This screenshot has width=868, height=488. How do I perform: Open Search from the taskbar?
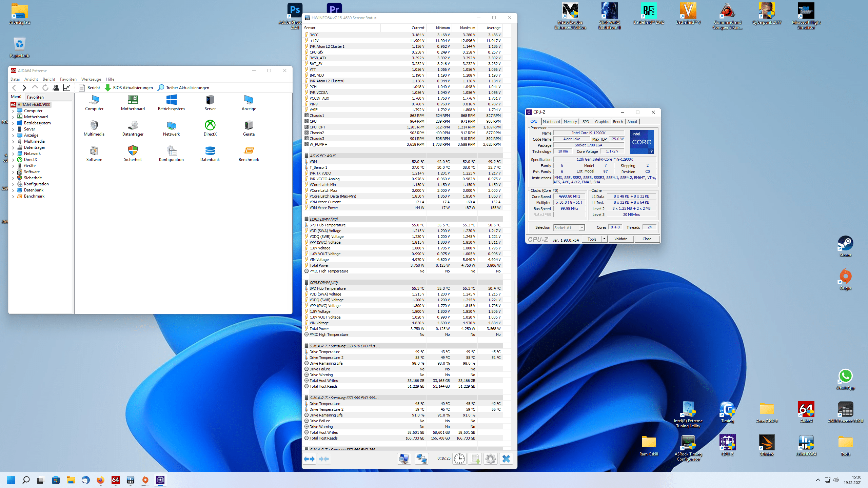(x=26, y=480)
